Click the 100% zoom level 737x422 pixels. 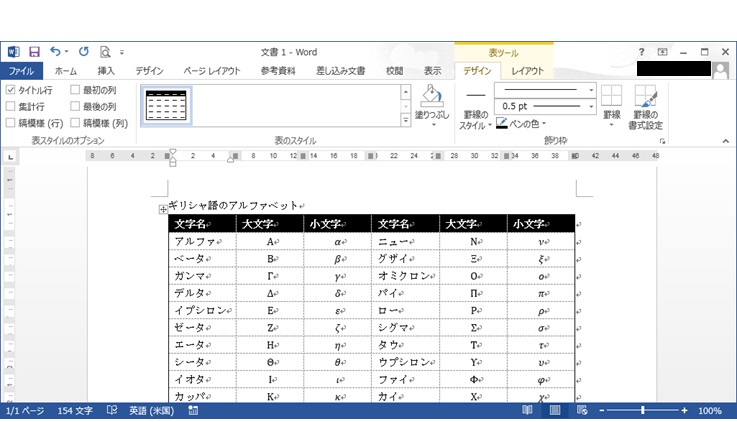click(710, 411)
